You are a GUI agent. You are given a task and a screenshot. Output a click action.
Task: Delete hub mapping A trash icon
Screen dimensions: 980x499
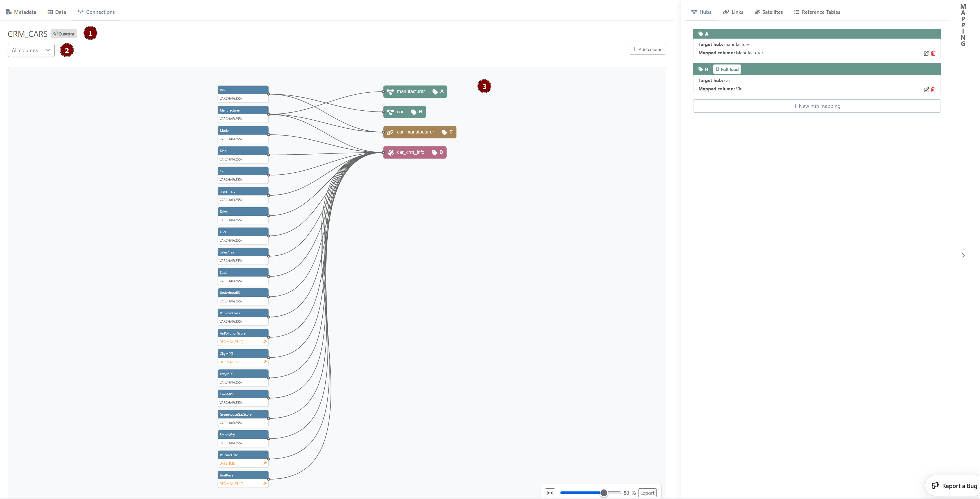933,53
